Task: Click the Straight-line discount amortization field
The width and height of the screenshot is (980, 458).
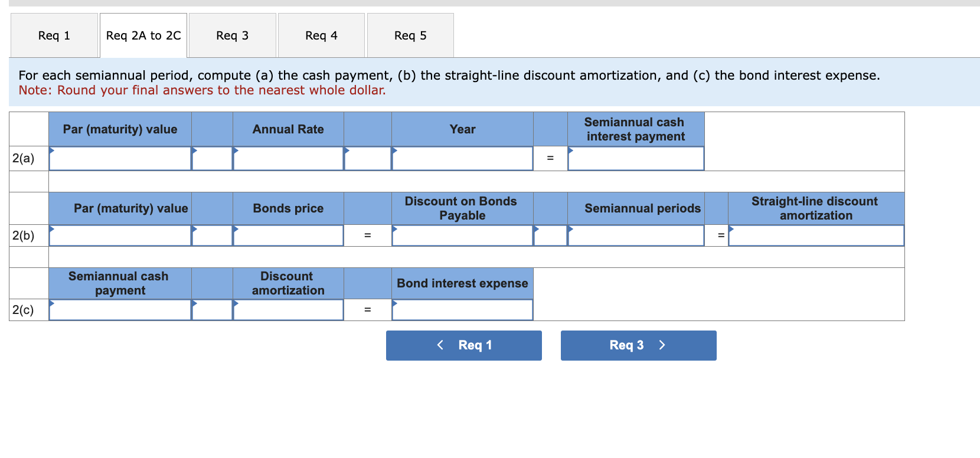Action: click(816, 235)
